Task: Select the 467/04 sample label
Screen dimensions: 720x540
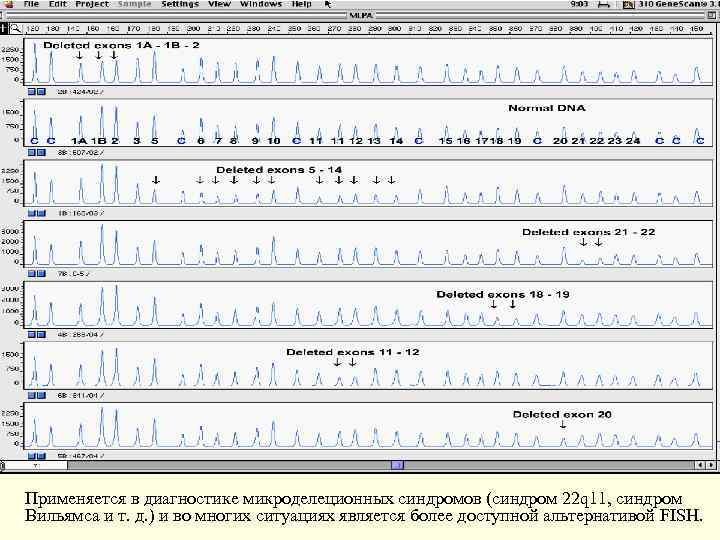Action: tap(80, 456)
